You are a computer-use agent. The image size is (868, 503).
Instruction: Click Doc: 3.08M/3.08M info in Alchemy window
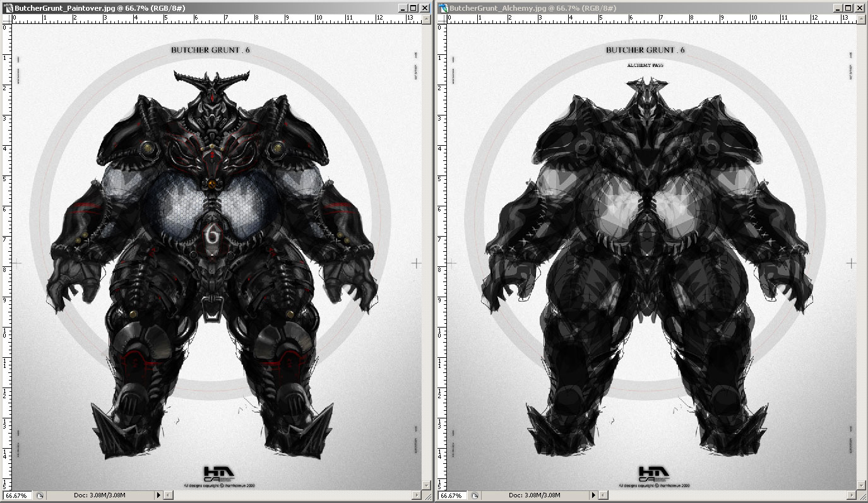[535, 495]
